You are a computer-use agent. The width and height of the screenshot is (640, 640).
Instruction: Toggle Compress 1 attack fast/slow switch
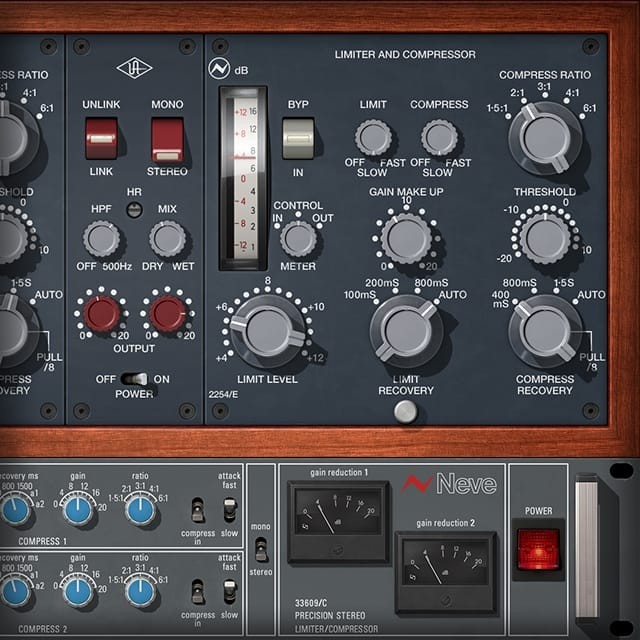tap(229, 509)
